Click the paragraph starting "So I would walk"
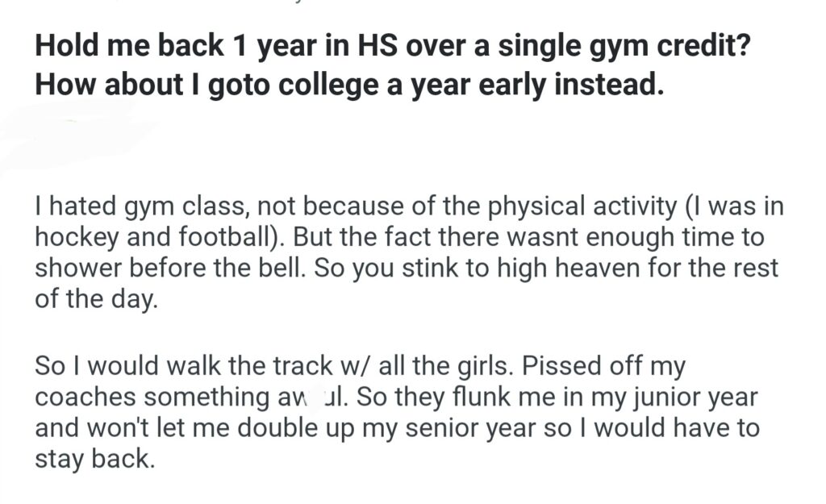Image resolution: width=826 pixels, height=504 pixels. pyautogui.click(x=397, y=412)
